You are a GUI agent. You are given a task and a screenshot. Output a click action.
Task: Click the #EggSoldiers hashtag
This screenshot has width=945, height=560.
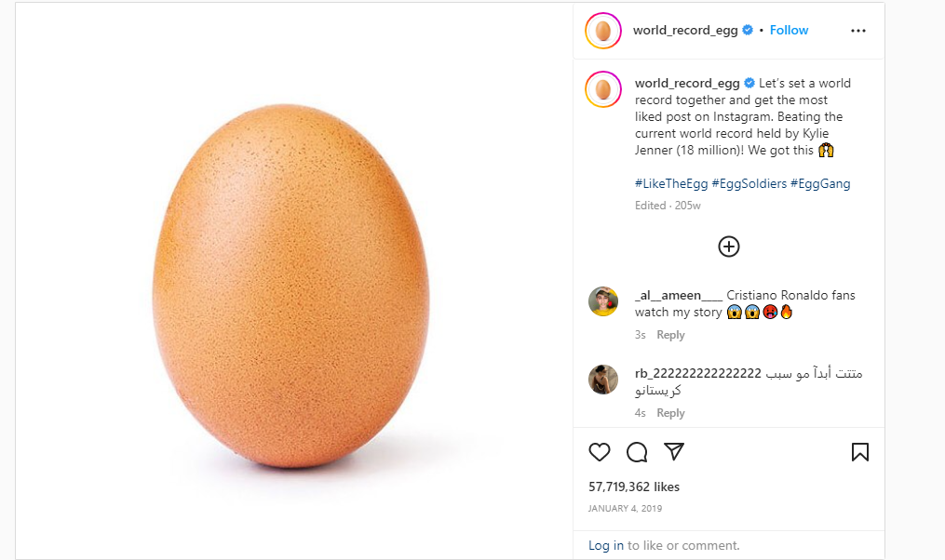749,184
